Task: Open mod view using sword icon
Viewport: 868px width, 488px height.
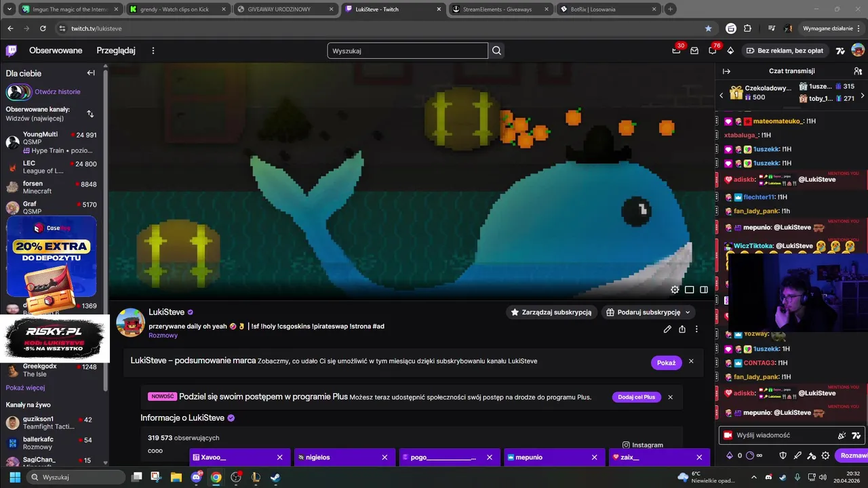Action: click(797, 455)
